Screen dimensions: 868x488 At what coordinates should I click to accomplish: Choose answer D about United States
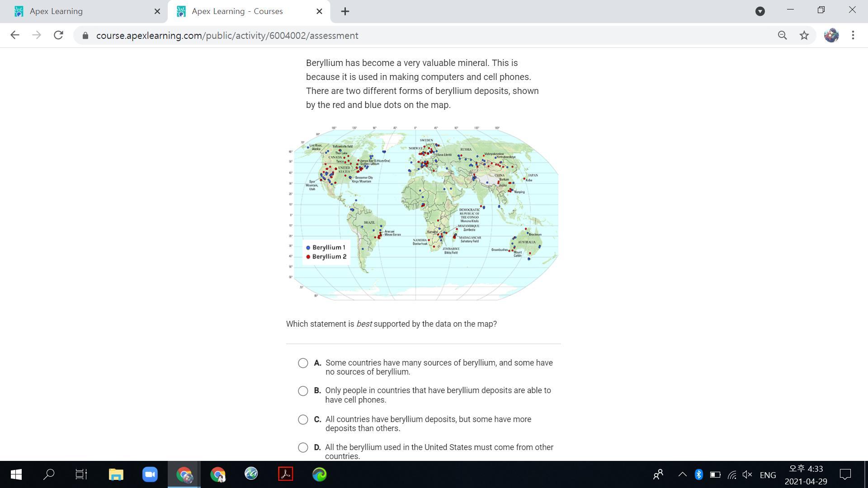pyautogui.click(x=303, y=448)
